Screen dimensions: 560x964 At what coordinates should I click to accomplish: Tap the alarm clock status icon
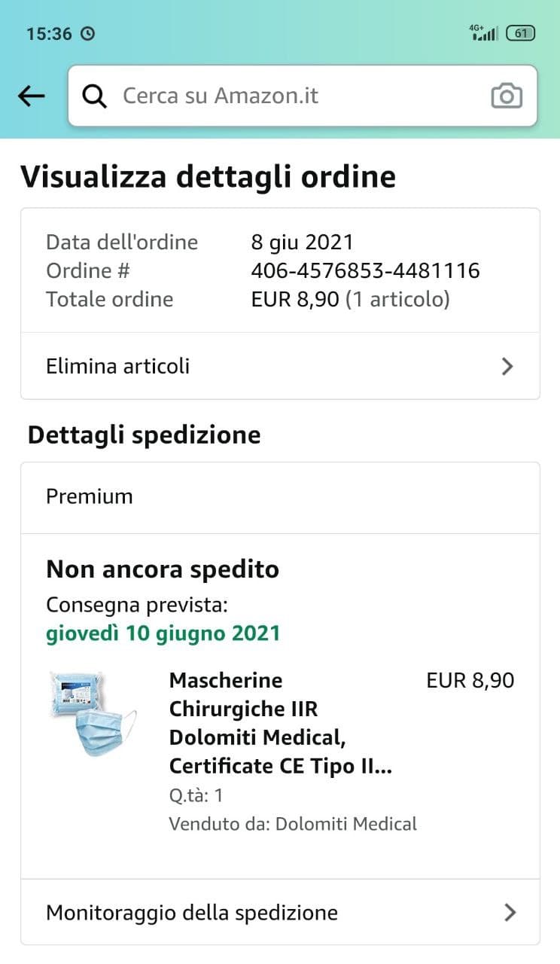click(x=88, y=34)
